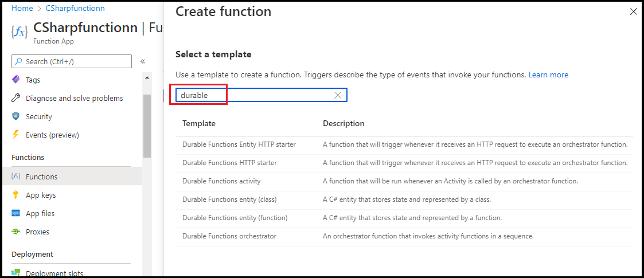Follow the Learn more link
Image resolution: width=644 pixels, height=278 pixels.
point(548,75)
